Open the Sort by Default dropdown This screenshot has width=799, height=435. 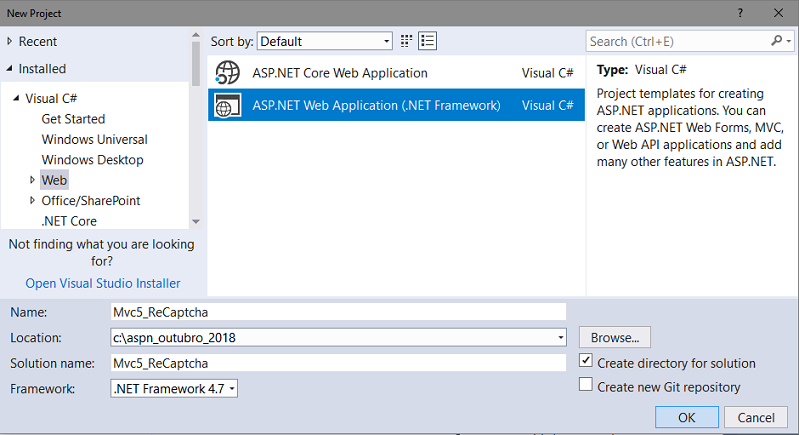click(325, 41)
